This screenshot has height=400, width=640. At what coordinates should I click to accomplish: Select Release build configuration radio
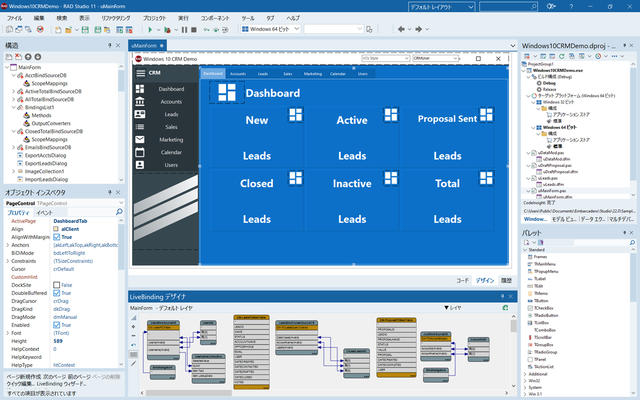539,89
